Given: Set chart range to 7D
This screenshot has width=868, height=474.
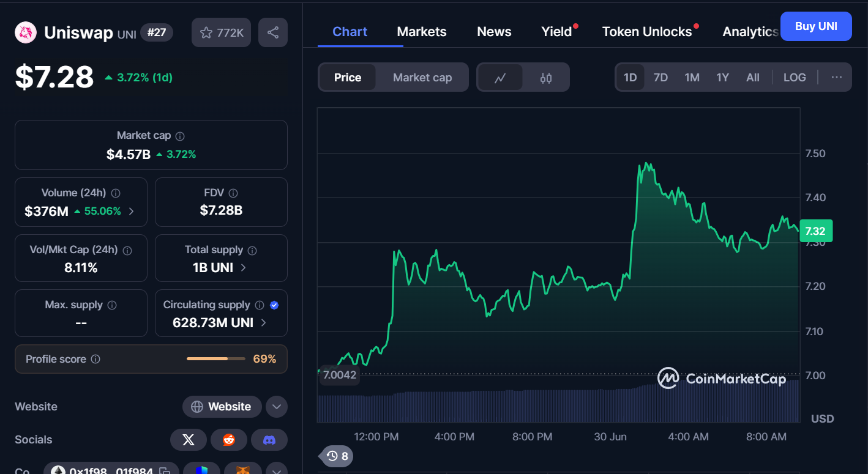Looking at the screenshot, I should (660, 78).
